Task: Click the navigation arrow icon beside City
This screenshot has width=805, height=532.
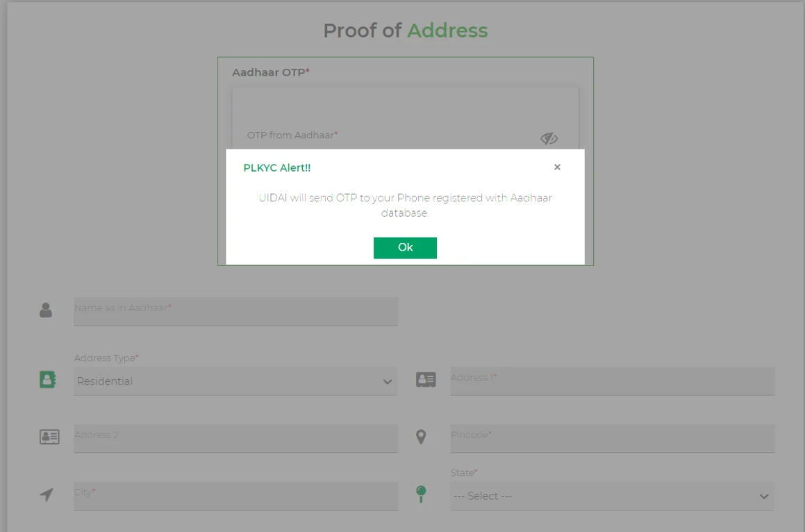Action: coord(47,494)
